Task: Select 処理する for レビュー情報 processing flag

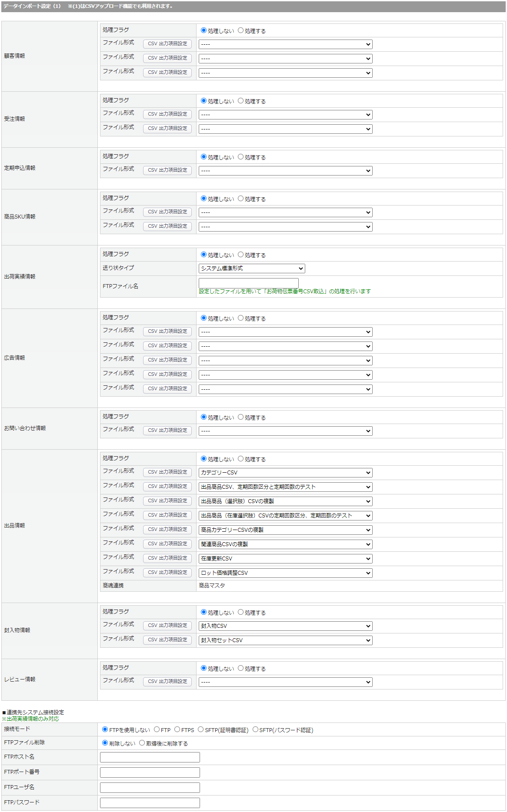Action: [x=240, y=668]
